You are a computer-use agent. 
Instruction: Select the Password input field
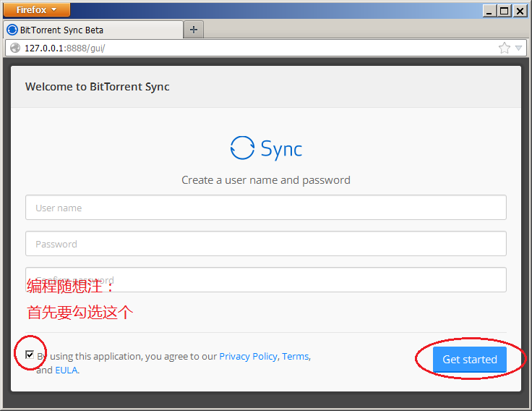[265, 244]
